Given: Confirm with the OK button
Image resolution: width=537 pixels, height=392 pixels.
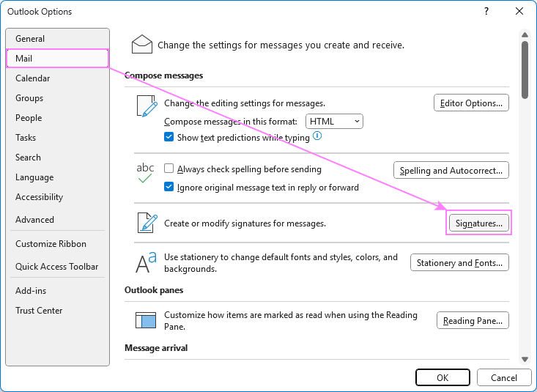Looking at the screenshot, I should coord(442,377).
